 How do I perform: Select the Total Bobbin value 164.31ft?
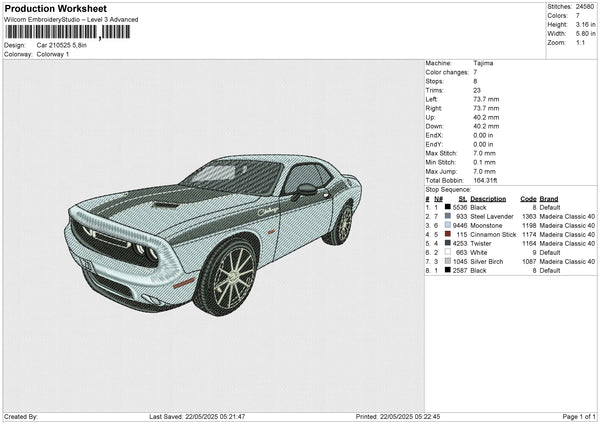coord(485,180)
